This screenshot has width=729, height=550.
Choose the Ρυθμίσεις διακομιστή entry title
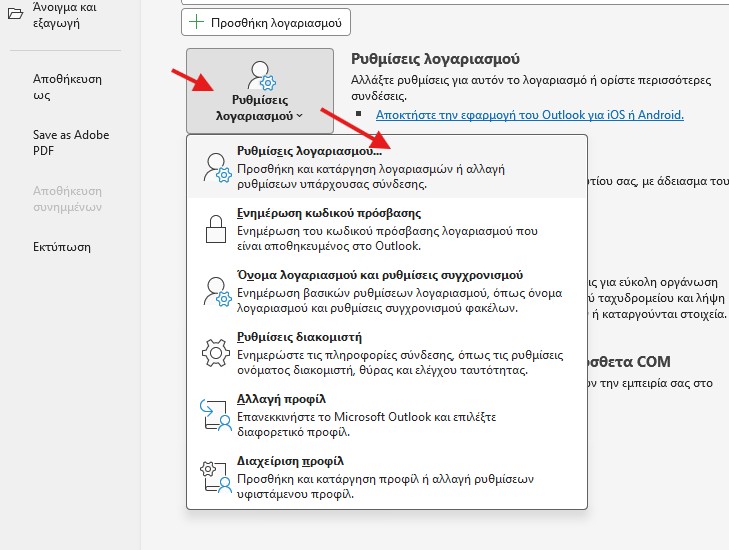299,337
